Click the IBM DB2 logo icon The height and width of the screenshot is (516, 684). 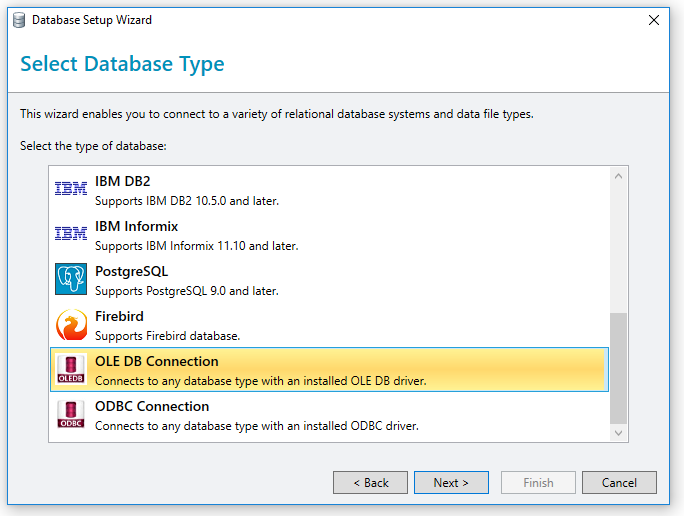71,188
